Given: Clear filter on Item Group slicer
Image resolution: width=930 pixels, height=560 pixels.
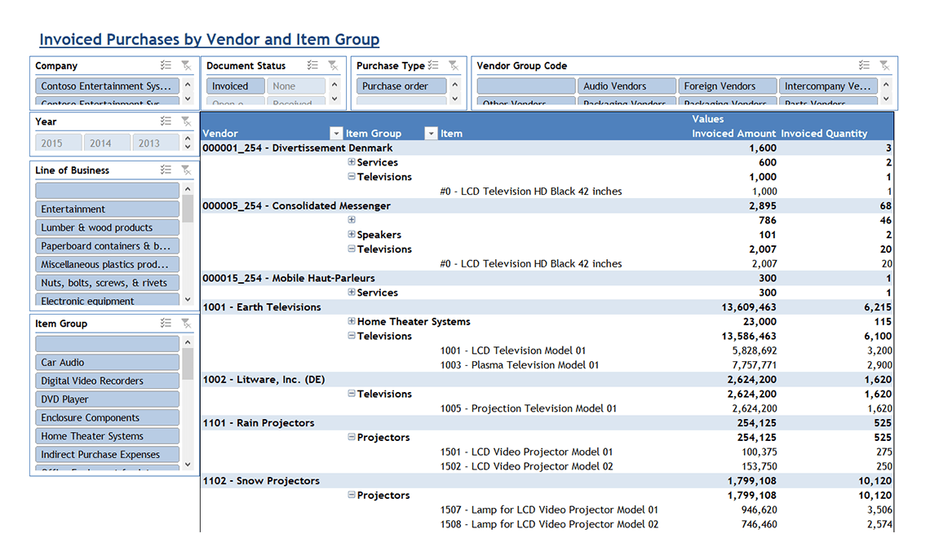Looking at the screenshot, I should [x=186, y=323].
